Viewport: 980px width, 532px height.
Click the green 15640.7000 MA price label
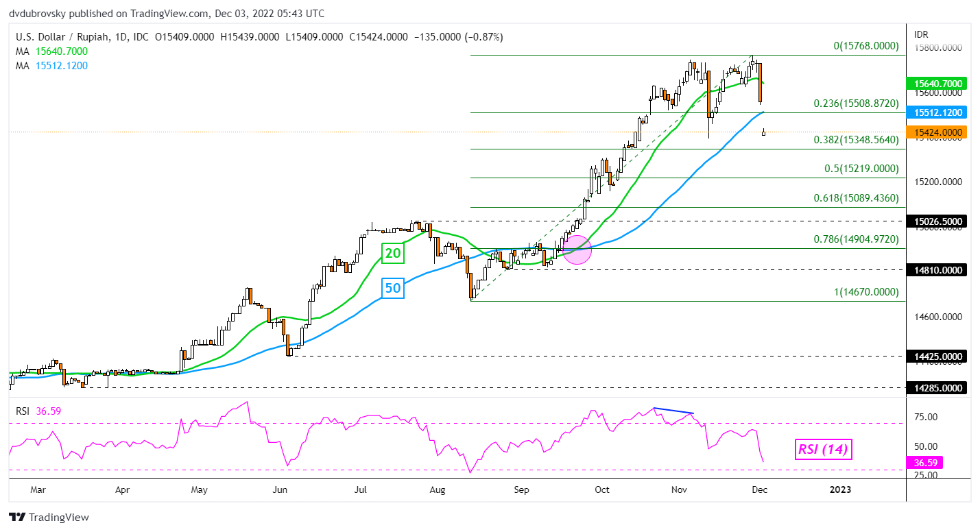coord(937,83)
